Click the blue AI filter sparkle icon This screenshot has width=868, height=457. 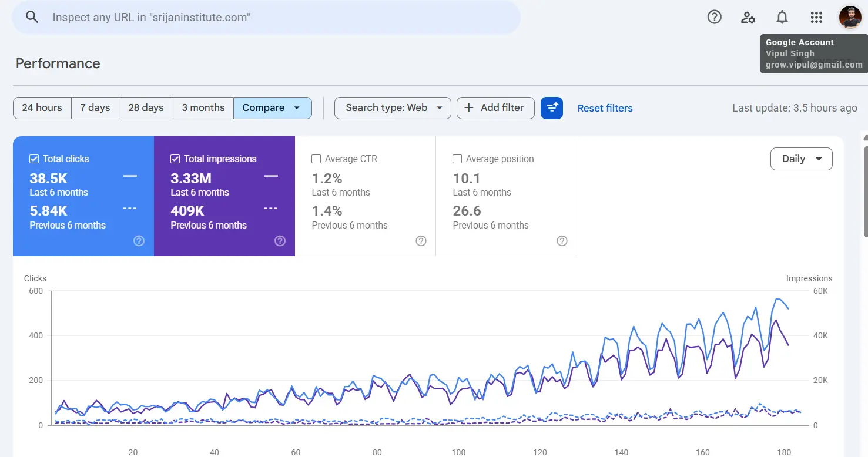click(x=552, y=107)
